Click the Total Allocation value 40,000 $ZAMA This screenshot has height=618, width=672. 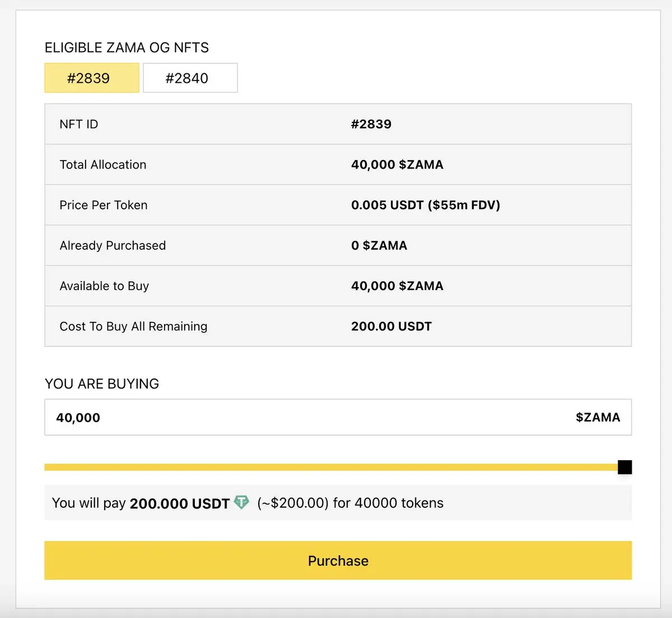click(x=397, y=165)
